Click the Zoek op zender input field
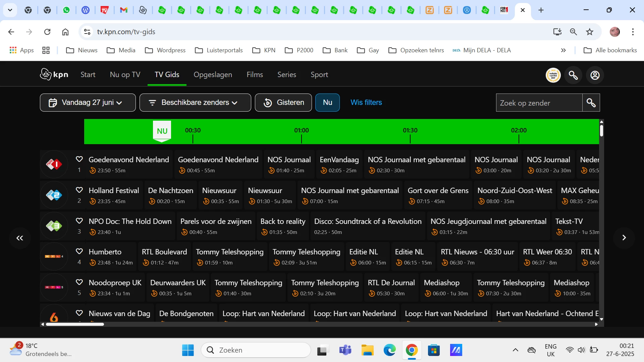The width and height of the screenshot is (644, 362). [x=539, y=103]
